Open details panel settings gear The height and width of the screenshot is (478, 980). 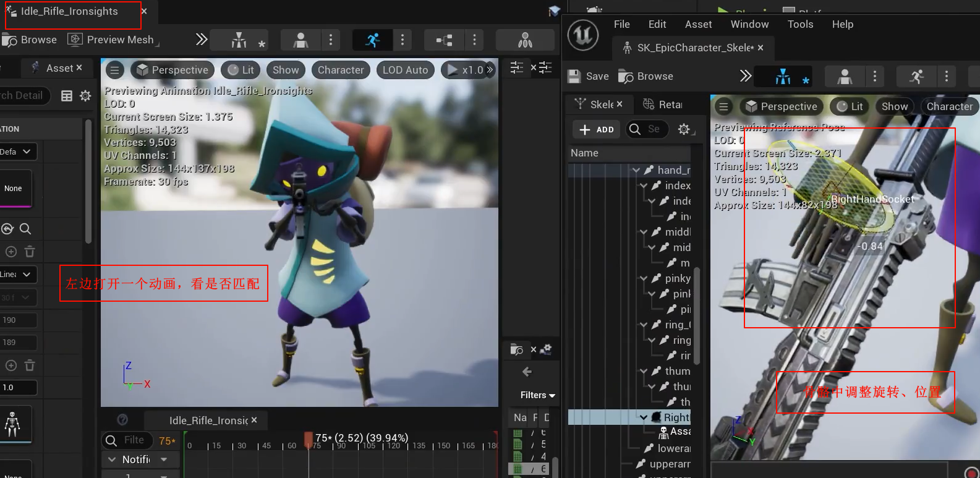(x=85, y=96)
